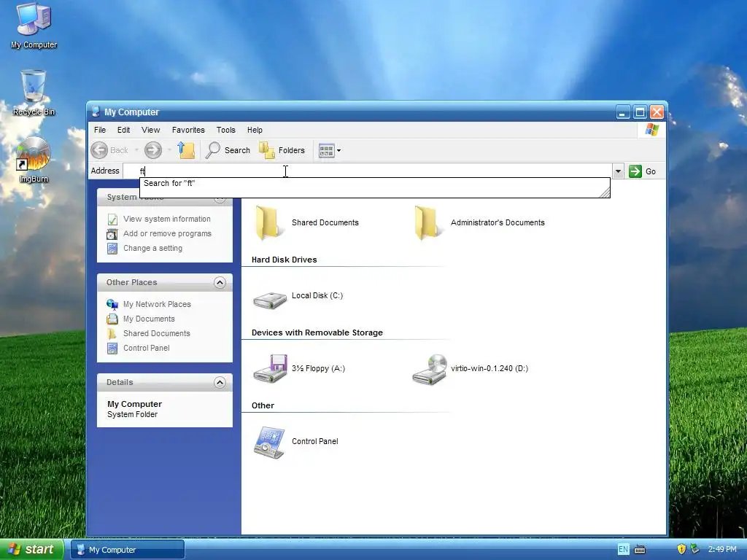Screen dimensions: 747x560
Task: Click the Back arrow toolbar button
Action: click(99, 150)
